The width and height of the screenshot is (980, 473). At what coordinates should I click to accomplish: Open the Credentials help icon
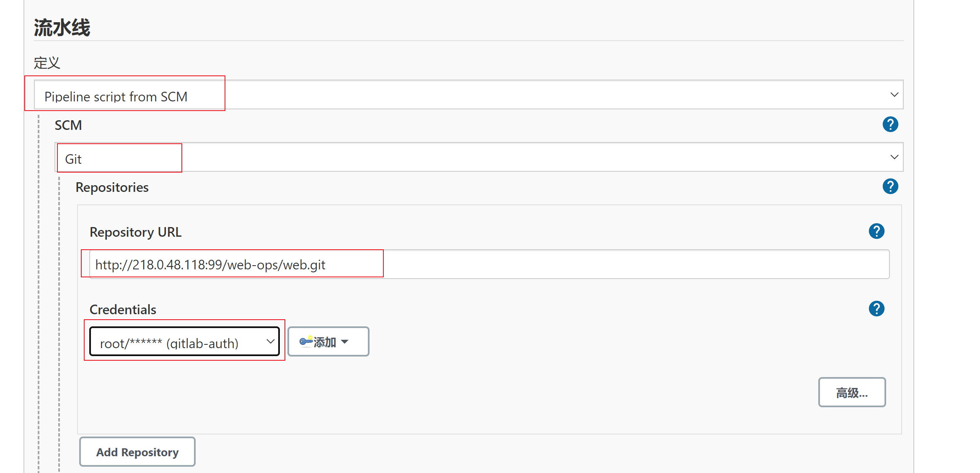click(x=876, y=309)
